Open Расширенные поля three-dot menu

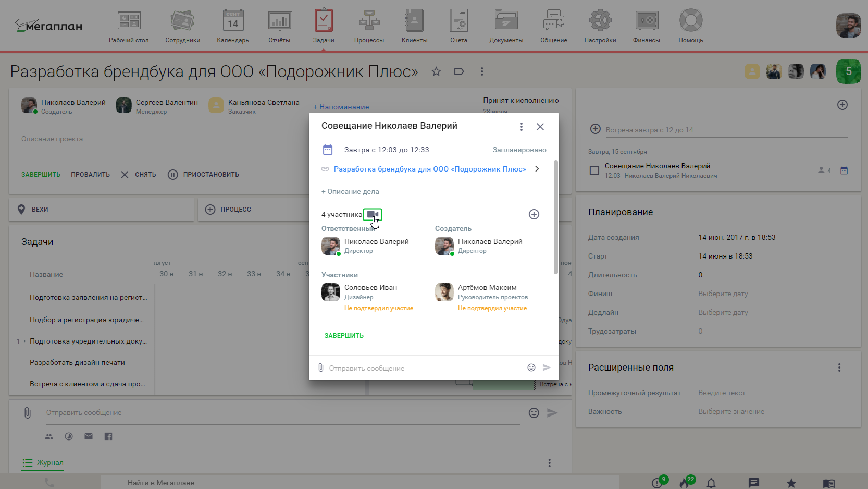coord(839,368)
